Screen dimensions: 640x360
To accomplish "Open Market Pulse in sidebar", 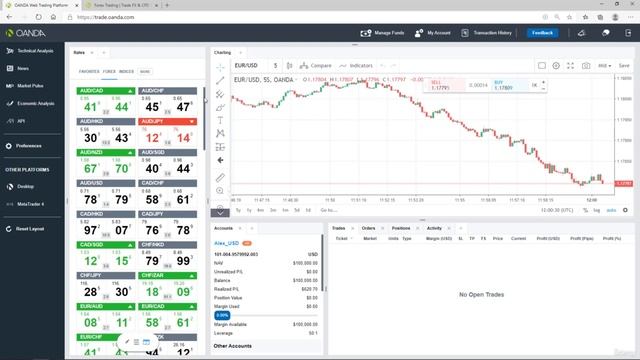I will [25, 86].
